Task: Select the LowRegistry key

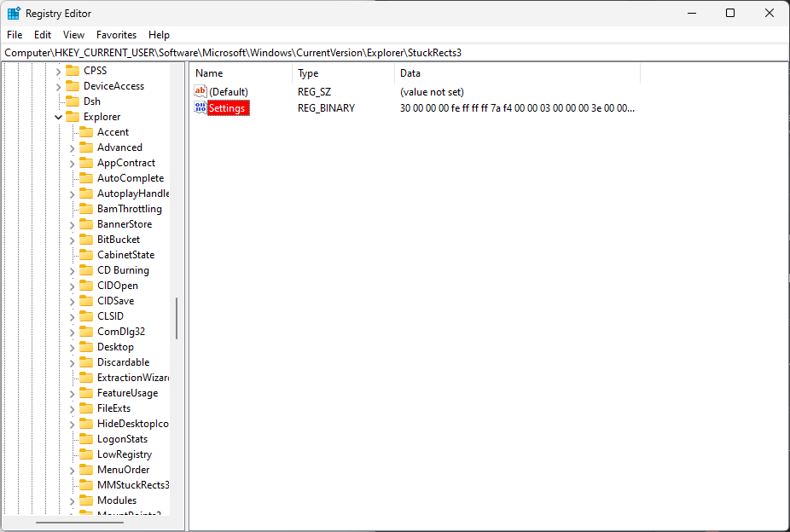Action: tap(125, 454)
